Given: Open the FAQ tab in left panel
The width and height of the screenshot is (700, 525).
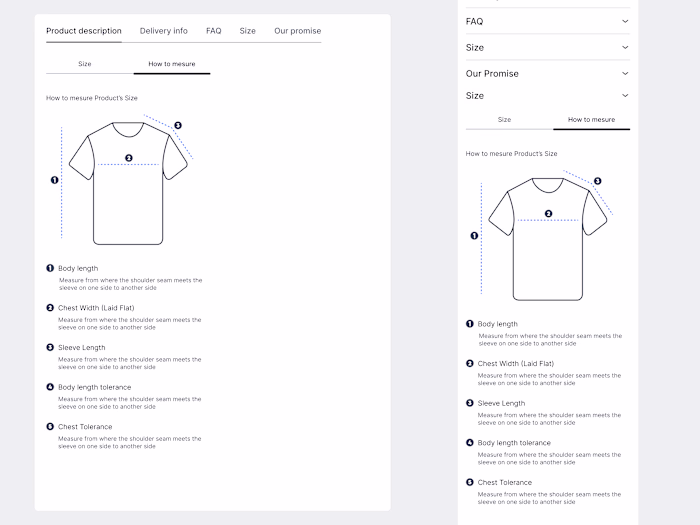Looking at the screenshot, I should click(x=213, y=31).
